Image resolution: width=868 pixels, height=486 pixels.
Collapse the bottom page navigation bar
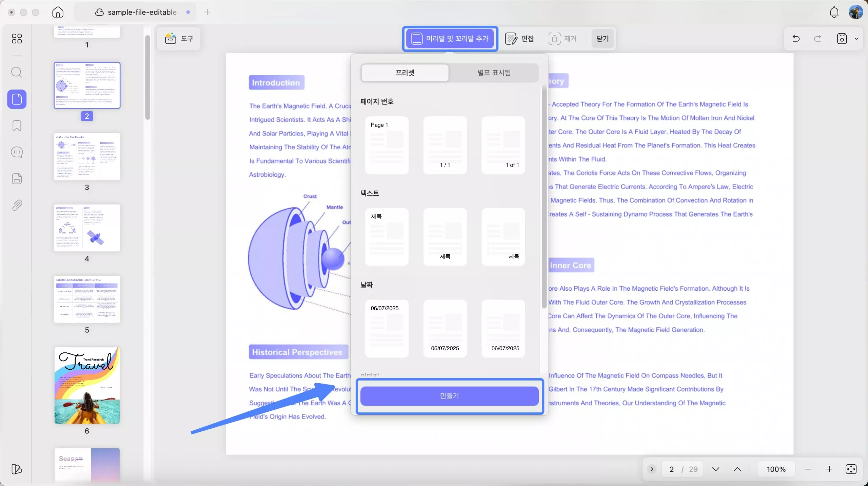pos(652,469)
